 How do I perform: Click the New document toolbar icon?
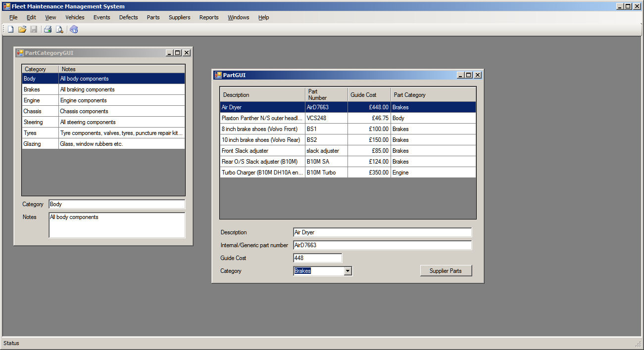(x=10, y=30)
